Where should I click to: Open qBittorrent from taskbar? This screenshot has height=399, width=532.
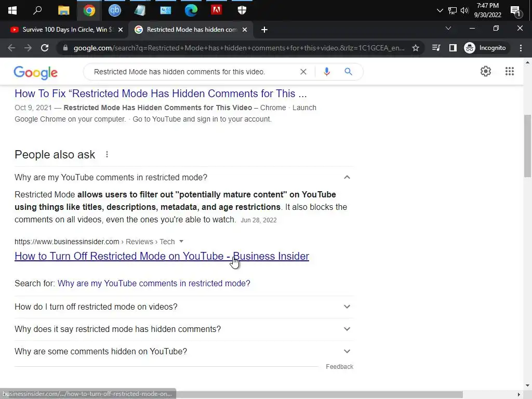coord(115,10)
